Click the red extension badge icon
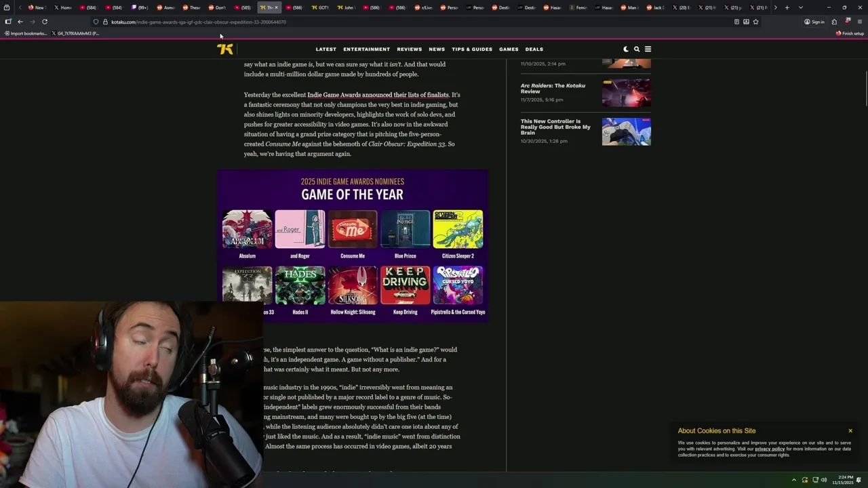868x488 pixels. click(847, 21)
